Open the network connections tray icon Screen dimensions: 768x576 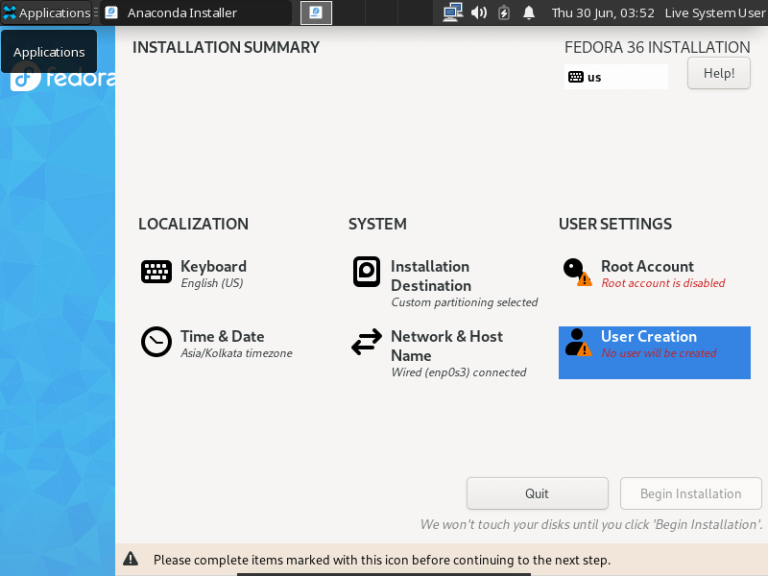(x=453, y=12)
